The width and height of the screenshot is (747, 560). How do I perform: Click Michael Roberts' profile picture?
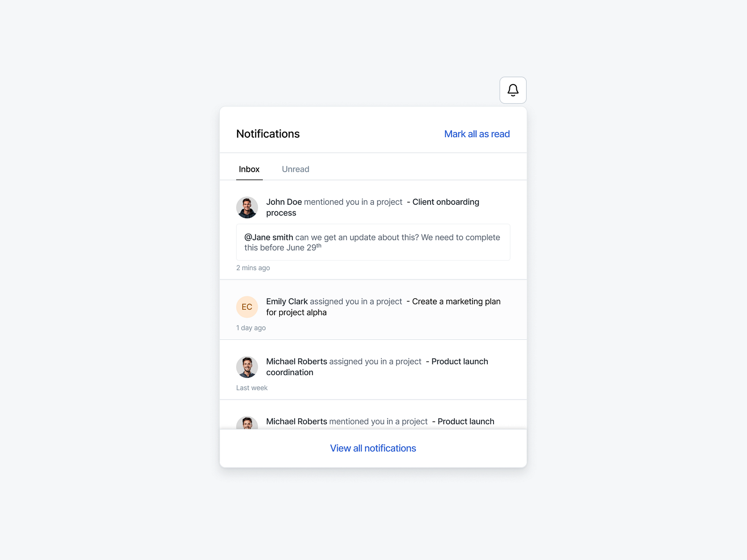(247, 367)
